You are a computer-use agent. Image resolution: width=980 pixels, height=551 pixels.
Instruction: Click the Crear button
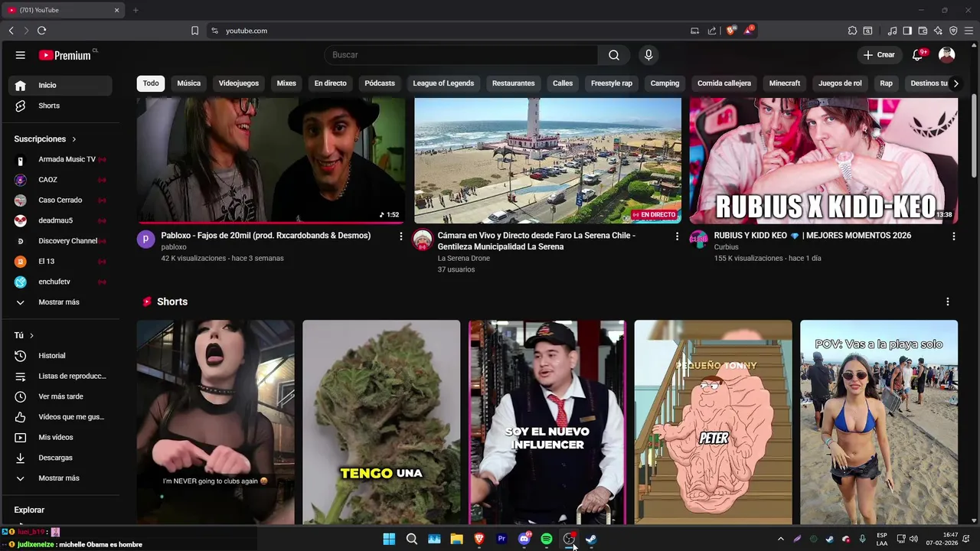(878, 55)
